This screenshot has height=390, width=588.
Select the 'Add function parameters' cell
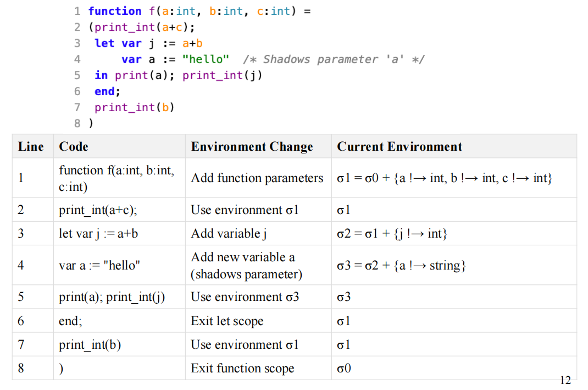coord(257,178)
